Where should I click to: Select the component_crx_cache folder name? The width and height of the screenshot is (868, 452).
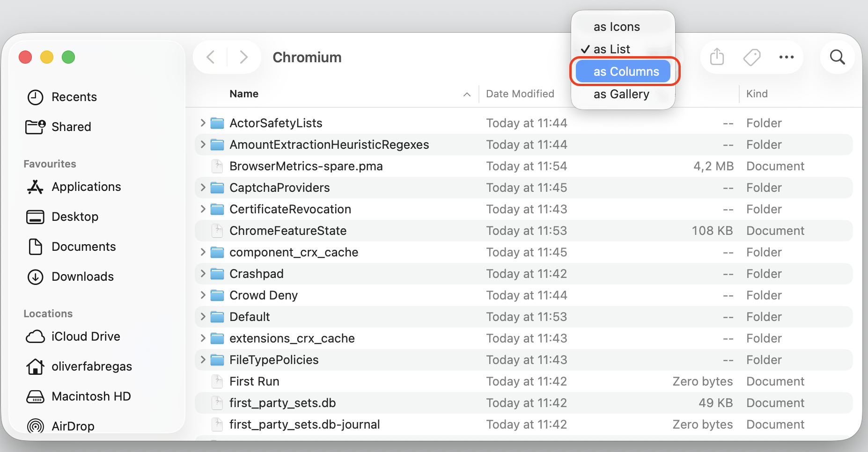click(x=294, y=252)
